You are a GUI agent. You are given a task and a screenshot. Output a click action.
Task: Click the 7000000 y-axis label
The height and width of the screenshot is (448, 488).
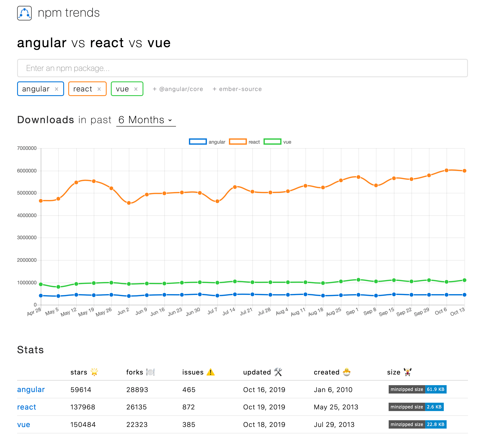pos(27,148)
